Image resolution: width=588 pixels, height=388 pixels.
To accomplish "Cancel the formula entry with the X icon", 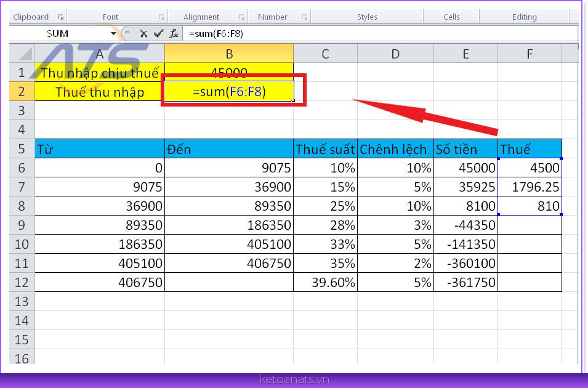I will click(x=143, y=34).
